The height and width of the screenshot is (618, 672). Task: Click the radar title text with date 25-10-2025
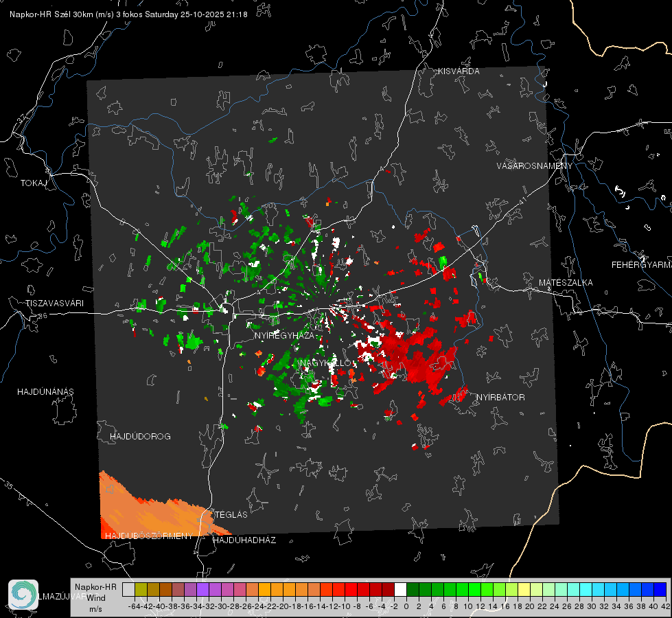click(128, 14)
